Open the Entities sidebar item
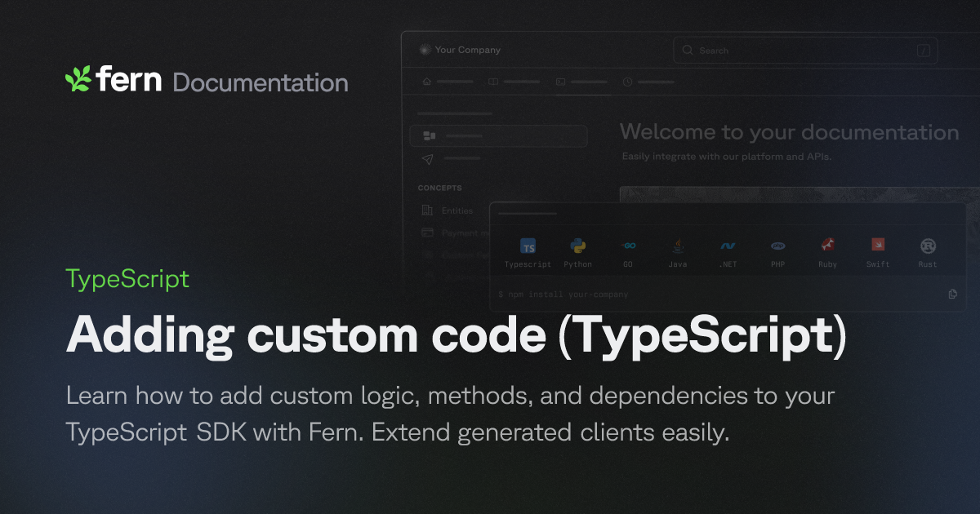The image size is (980, 514). 457,210
